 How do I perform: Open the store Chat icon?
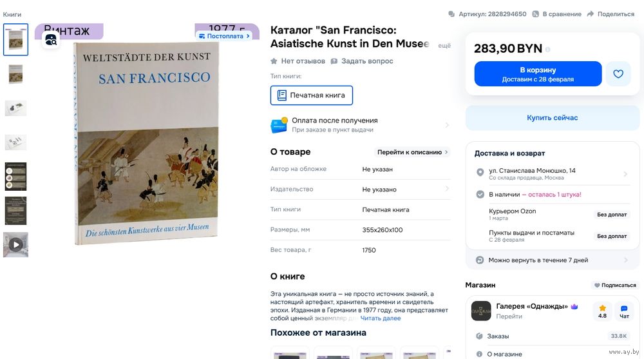624,311
